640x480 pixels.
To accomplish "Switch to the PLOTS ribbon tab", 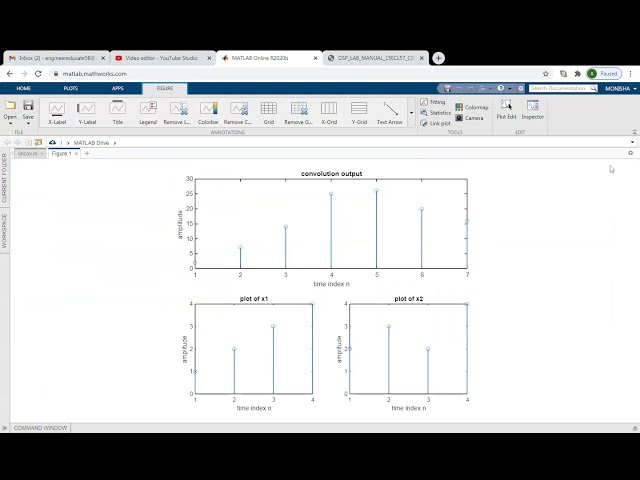I will point(71,88).
